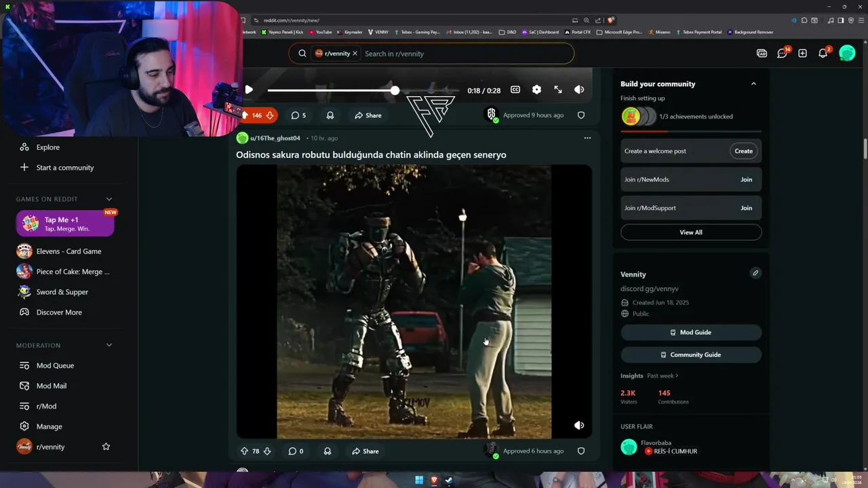Open the discord.gg/vennyv link text

(x=649, y=289)
